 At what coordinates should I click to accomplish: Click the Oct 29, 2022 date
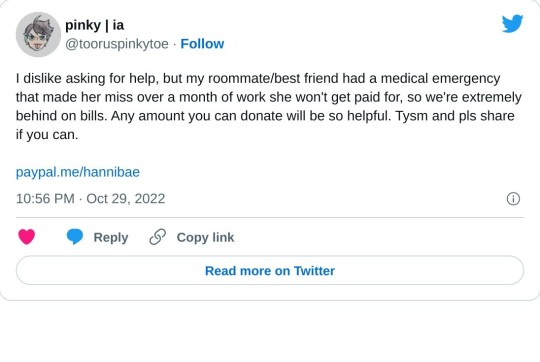tap(126, 199)
